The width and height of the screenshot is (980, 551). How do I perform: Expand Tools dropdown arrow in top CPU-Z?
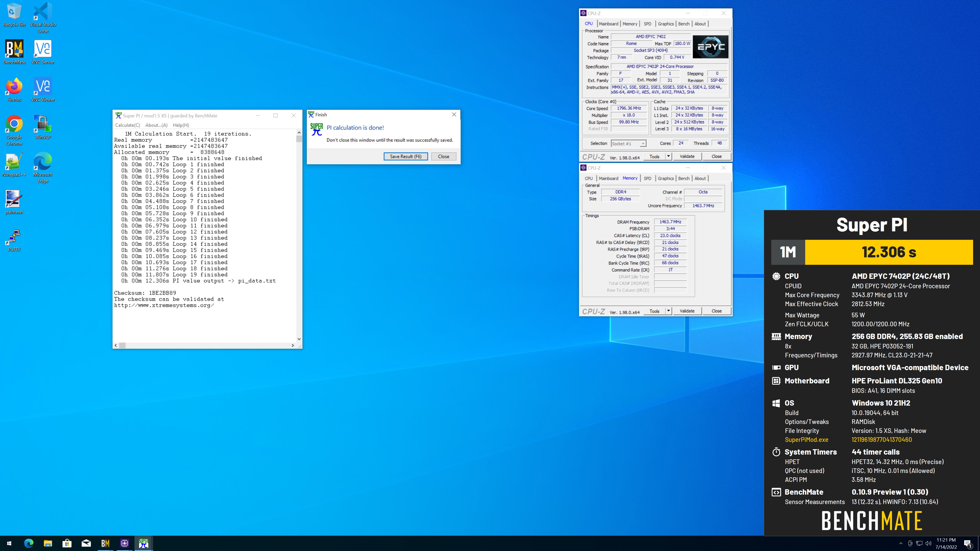(x=668, y=156)
